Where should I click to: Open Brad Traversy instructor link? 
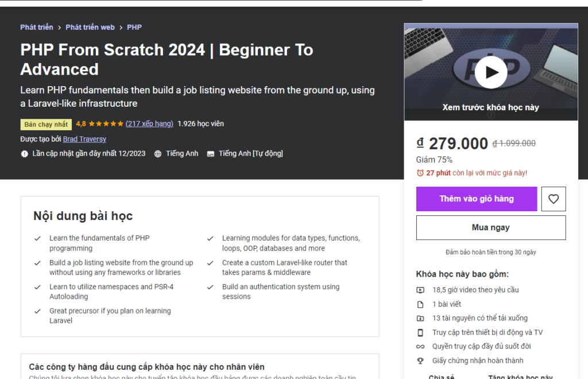click(84, 139)
